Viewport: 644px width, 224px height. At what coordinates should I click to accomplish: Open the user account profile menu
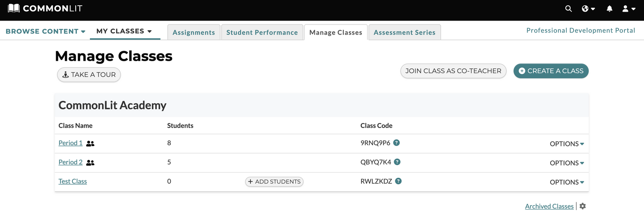tap(629, 8)
